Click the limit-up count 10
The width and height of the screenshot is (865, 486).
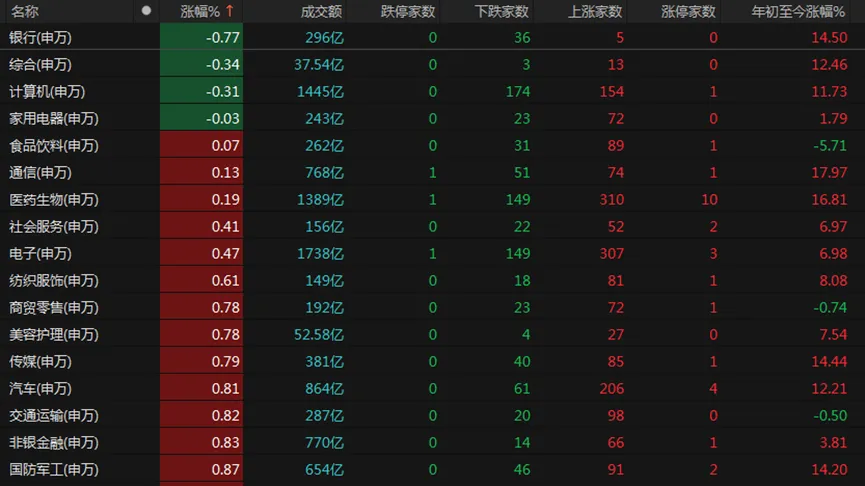[x=709, y=200]
